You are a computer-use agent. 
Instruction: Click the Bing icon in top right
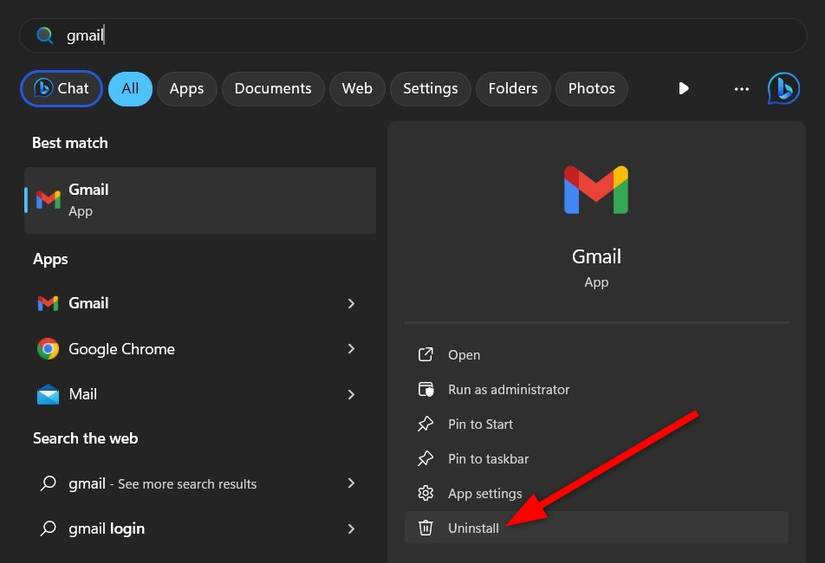(783, 88)
